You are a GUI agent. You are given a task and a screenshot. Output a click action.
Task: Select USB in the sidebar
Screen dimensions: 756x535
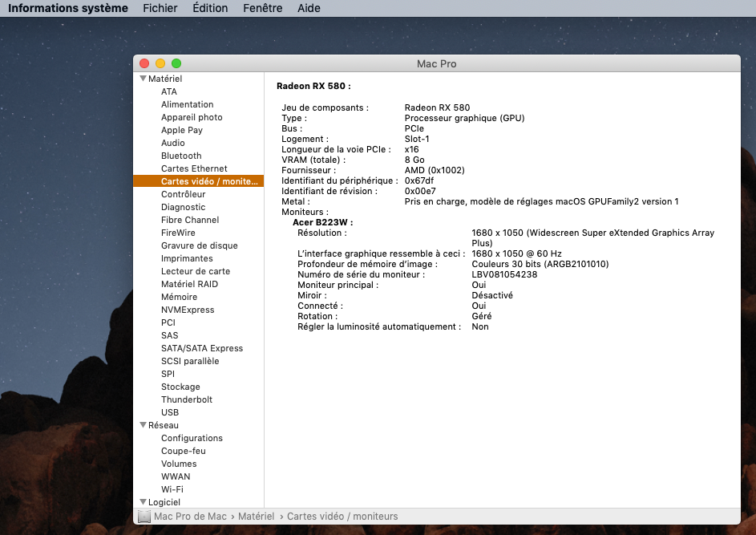pyautogui.click(x=170, y=412)
